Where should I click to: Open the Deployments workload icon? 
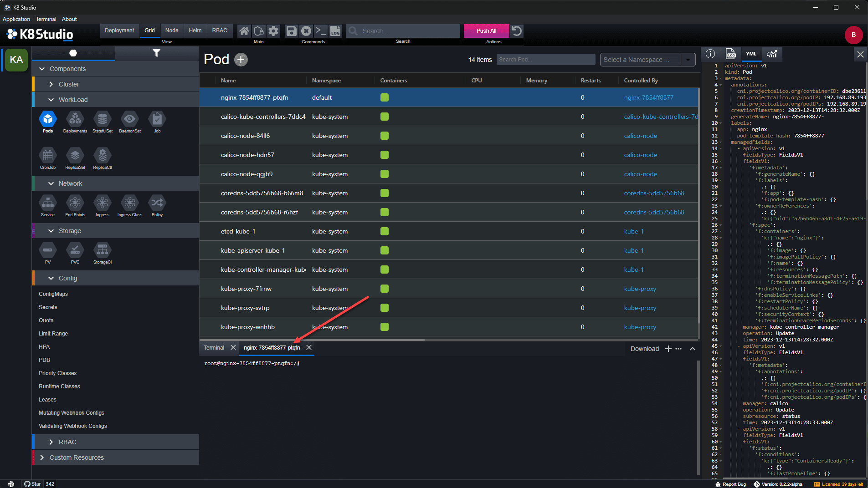pyautogui.click(x=75, y=119)
